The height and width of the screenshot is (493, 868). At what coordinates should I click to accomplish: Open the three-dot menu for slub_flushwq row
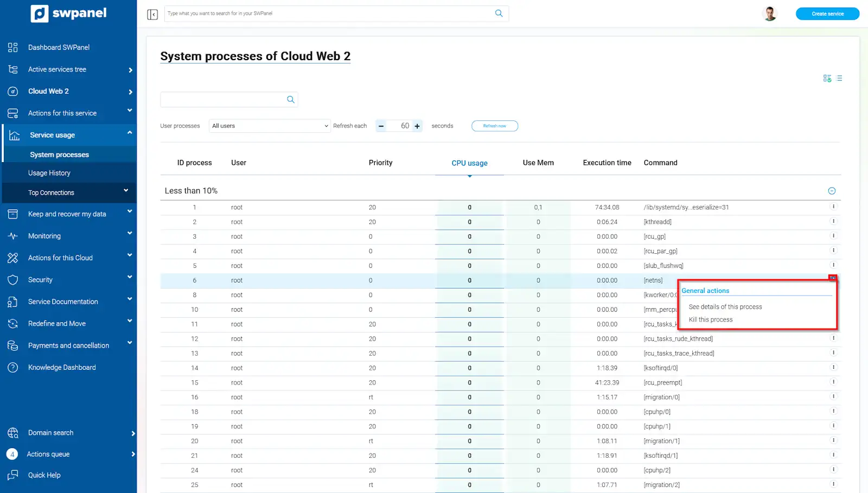834,265
